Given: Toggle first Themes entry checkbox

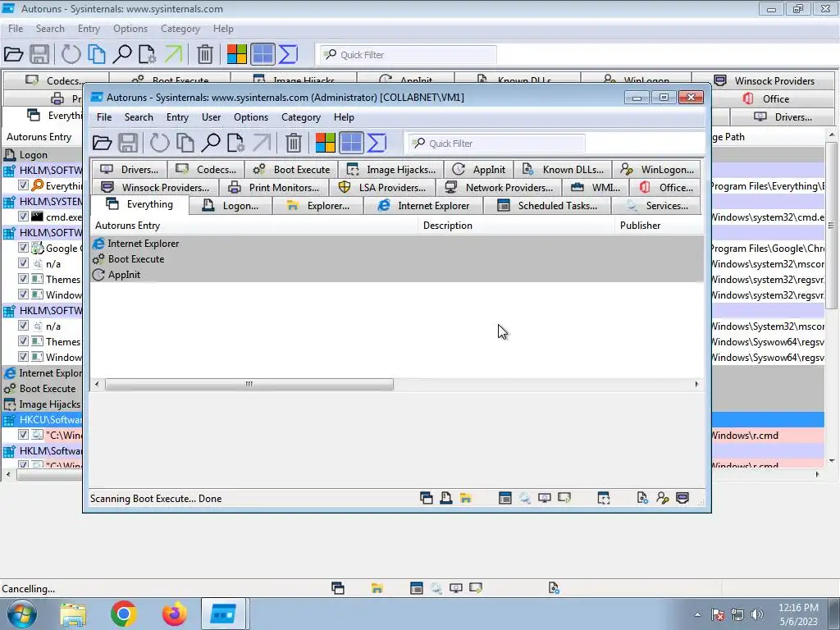Looking at the screenshot, I should pyautogui.click(x=23, y=278).
